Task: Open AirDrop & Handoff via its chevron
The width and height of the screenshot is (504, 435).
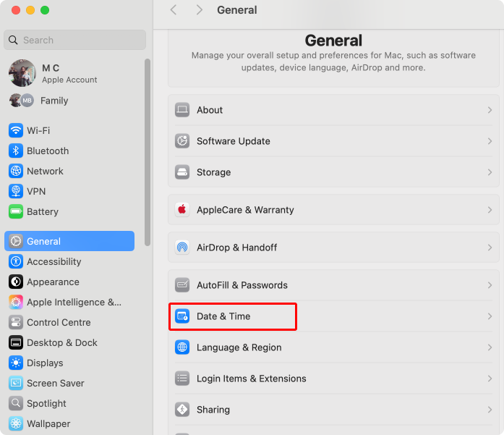Action: [490, 248]
